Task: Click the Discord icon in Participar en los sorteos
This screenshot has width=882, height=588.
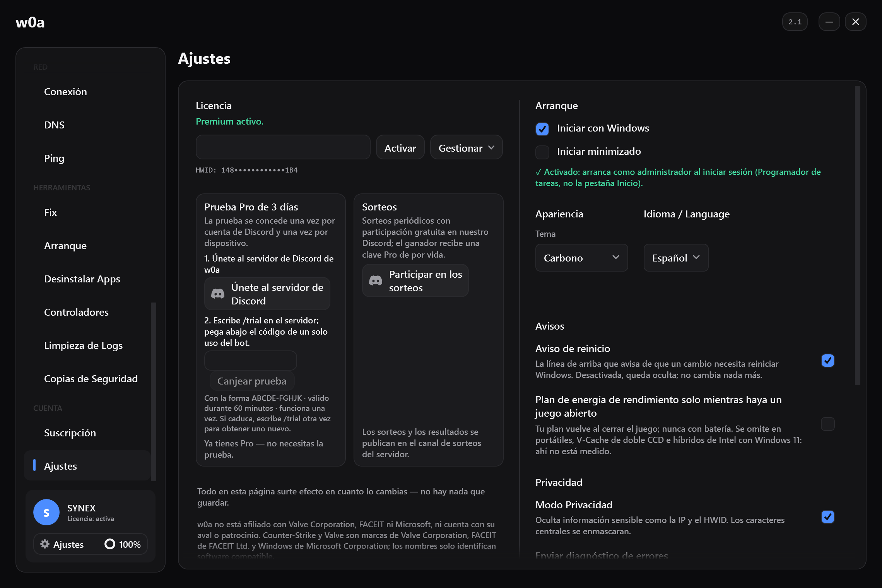Action: coord(376,281)
